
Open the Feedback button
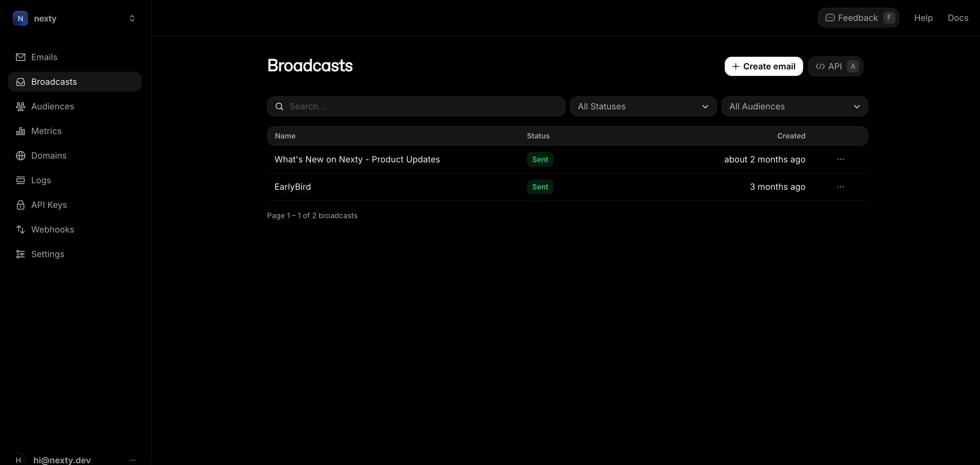pyautogui.click(x=858, y=18)
